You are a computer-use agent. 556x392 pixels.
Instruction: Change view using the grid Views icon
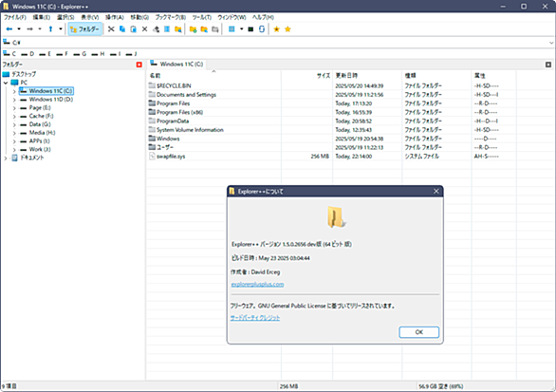tap(232, 29)
